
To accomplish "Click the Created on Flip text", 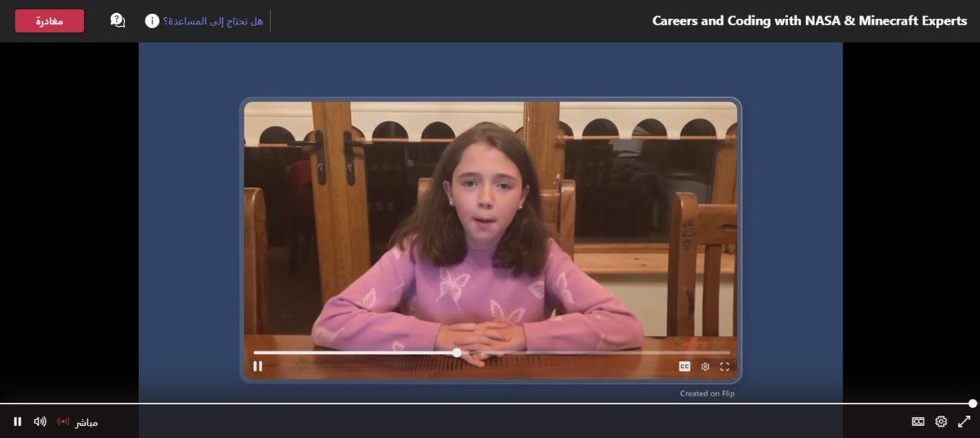I will [707, 394].
